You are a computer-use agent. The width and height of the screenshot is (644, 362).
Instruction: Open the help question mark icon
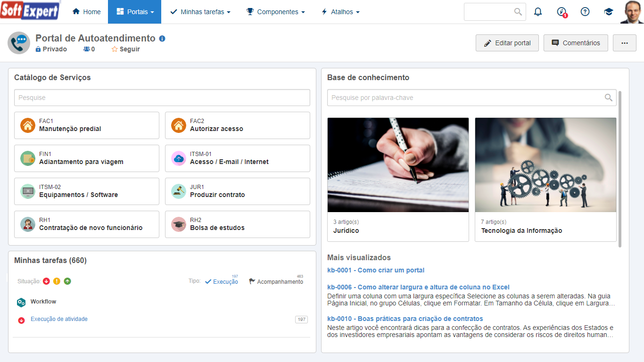coord(585,12)
